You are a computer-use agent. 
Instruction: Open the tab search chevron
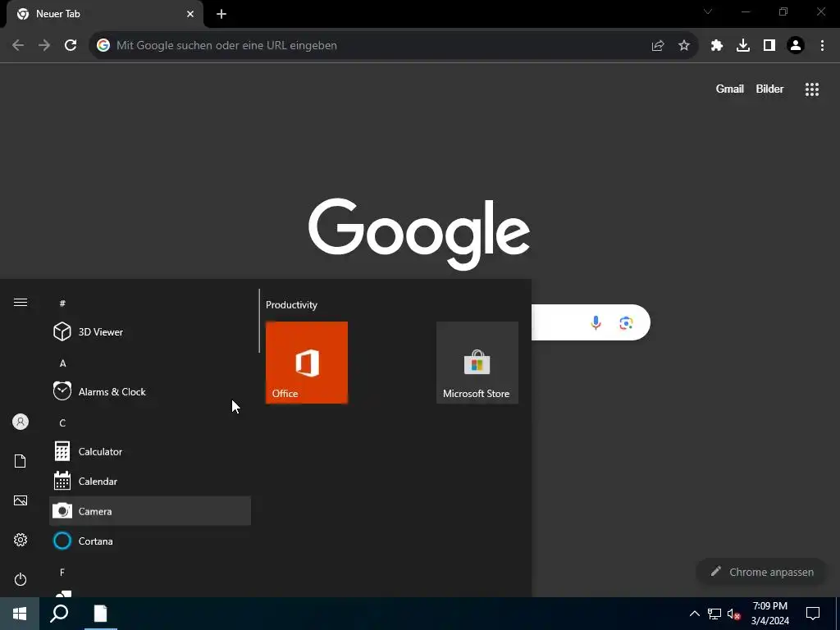[x=708, y=11]
